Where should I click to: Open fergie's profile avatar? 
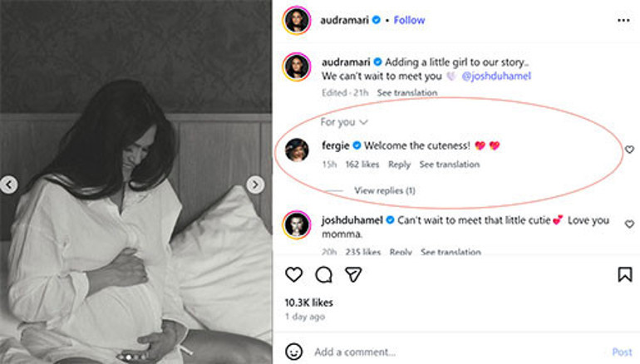[x=297, y=150]
